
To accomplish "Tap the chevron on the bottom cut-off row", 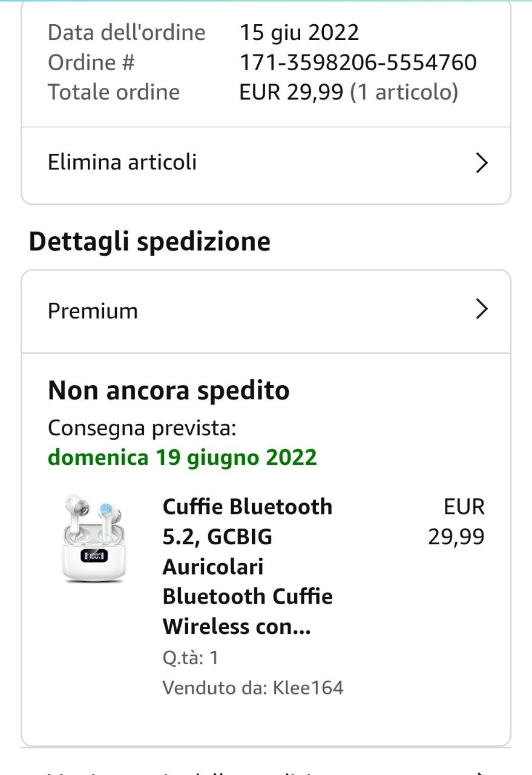I will pos(481,773).
